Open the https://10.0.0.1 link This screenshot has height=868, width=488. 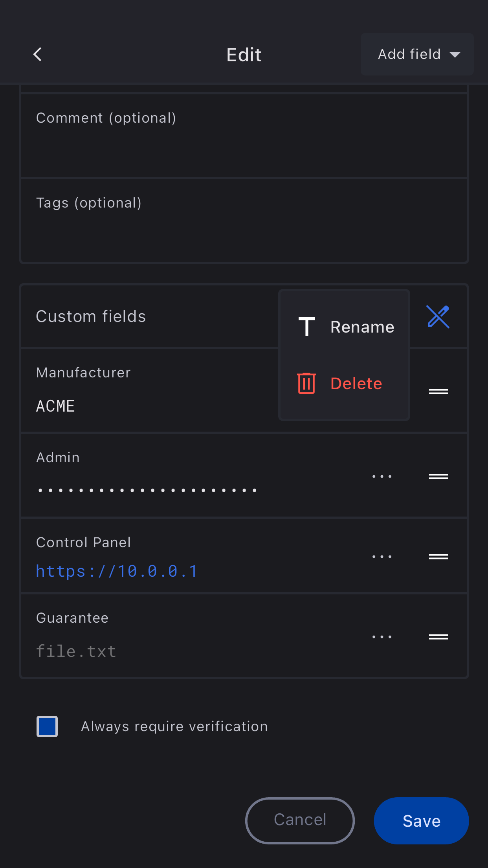click(116, 571)
